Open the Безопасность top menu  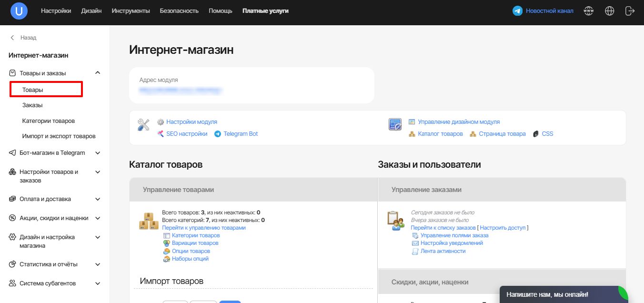(x=179, y=11)
